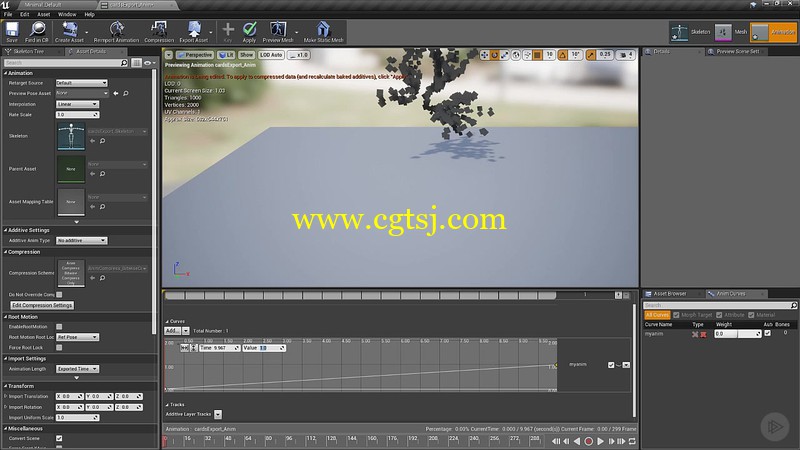Toggle the orange grid snapping icon
The width and height of the screenshot is (800, 450).
(537, 55)
